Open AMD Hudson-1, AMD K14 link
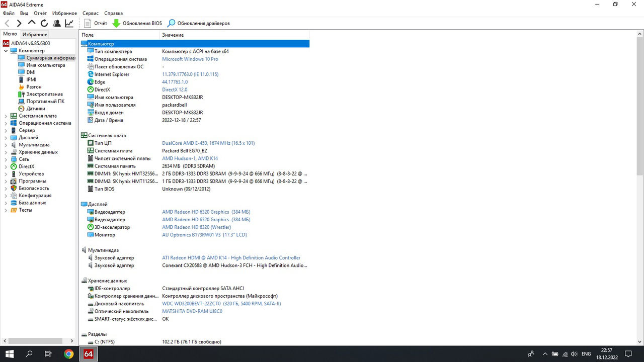The height and width of the screenshot is (362, 644). point(190,158)
